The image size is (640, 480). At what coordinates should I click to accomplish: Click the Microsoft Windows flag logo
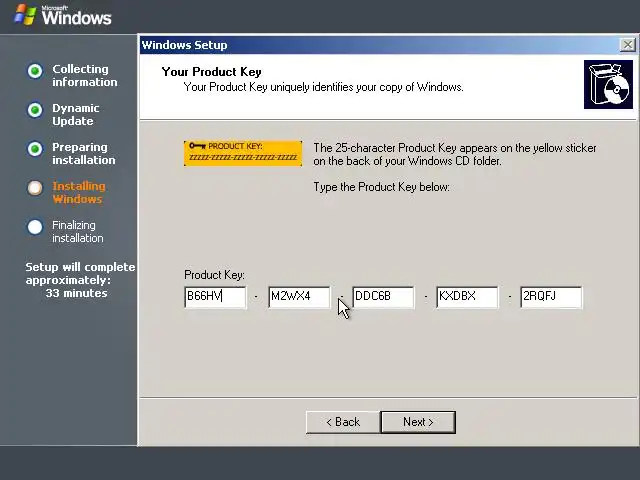point(25,16)
